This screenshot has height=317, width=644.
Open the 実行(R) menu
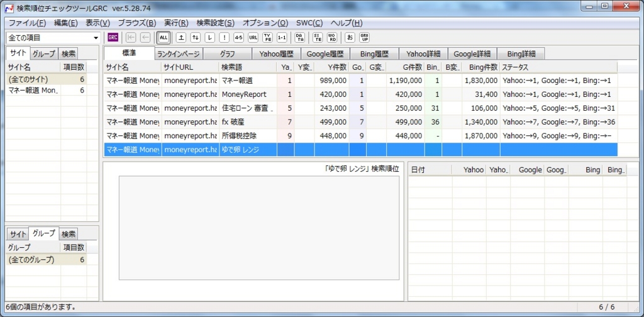tap(176, 23)
